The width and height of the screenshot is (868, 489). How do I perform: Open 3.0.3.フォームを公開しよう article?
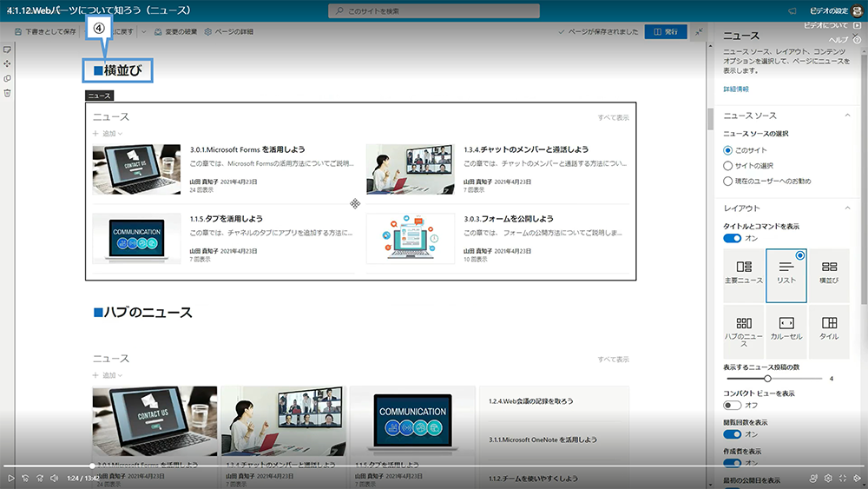pos(508,219)
